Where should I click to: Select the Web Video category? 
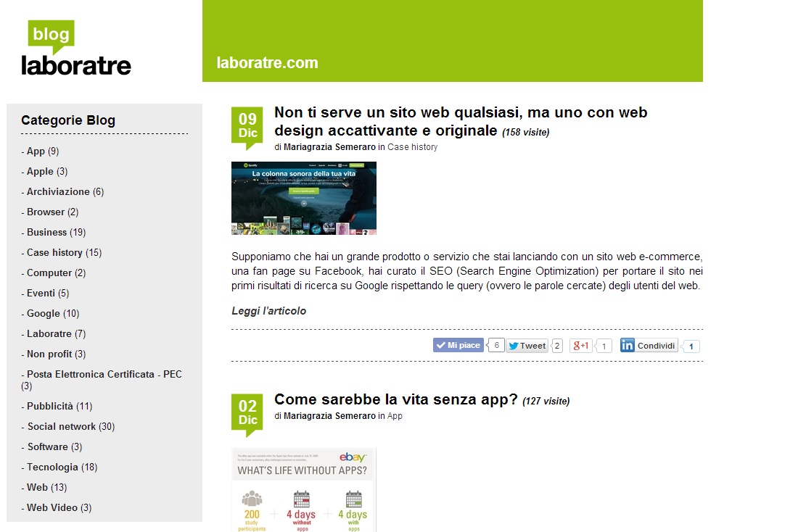click(52, 507)
